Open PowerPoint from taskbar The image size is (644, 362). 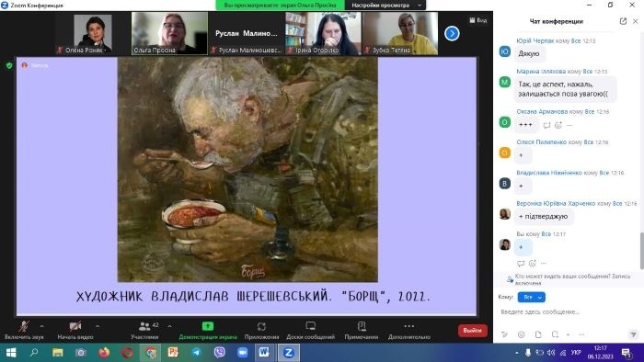point(173,353)
